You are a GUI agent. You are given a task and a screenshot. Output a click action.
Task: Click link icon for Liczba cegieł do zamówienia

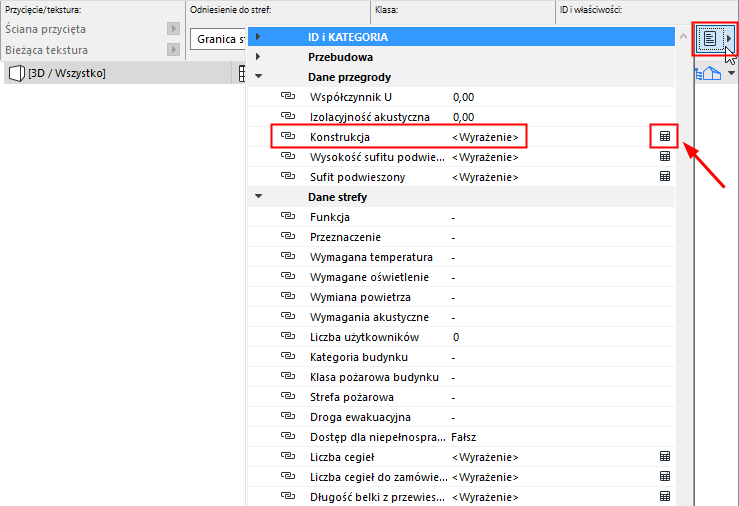[287, 476]
